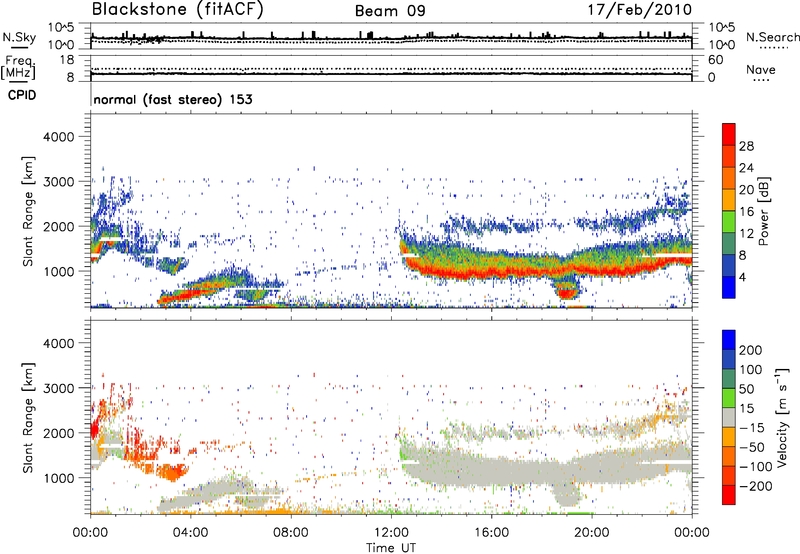
Task: Click the '20' label on power colorbar
Action: coord(746,190)
